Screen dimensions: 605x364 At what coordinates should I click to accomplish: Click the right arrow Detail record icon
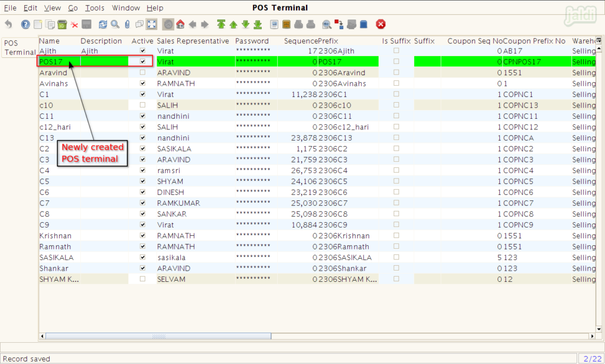pyautogui.click(x=205, y=24)
